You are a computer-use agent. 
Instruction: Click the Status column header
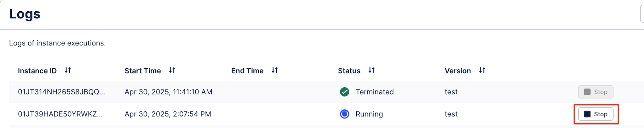click(349, 71)
